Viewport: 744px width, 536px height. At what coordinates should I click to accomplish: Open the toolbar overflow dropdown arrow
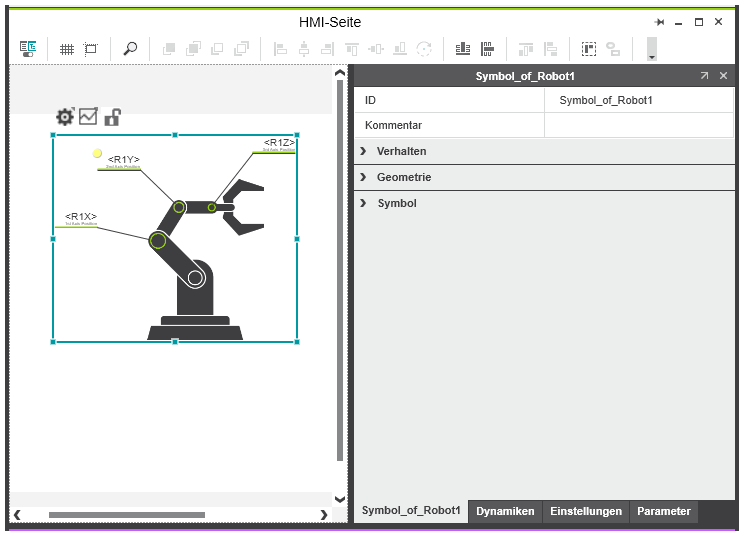tap(652, 57)
